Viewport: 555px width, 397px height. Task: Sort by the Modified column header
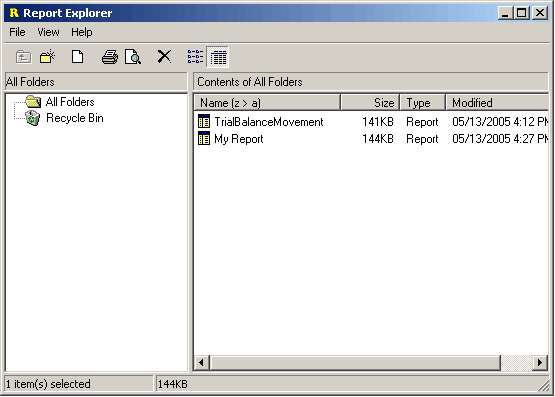(497, 103)
